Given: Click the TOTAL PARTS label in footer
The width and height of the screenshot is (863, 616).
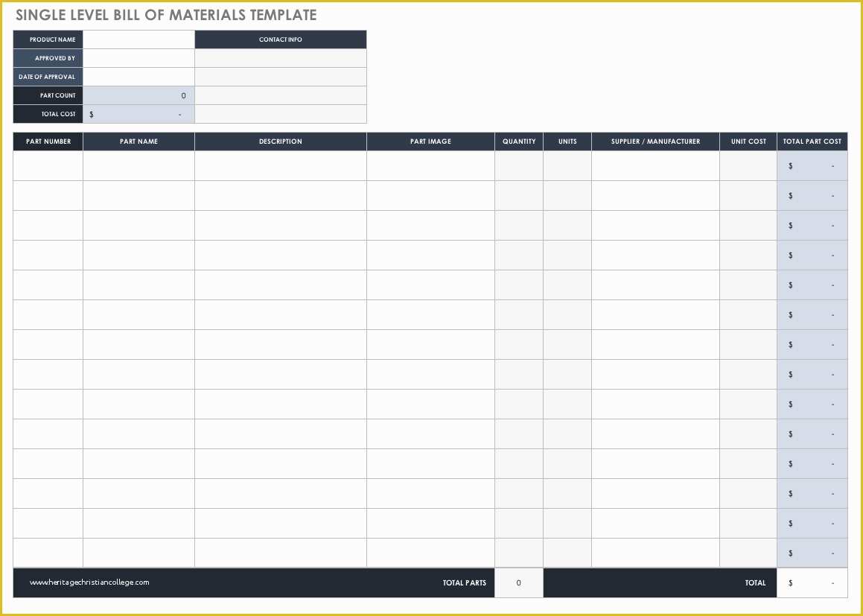Looking at the screenshot, I should pyautogui.click(x=465, y=583).
